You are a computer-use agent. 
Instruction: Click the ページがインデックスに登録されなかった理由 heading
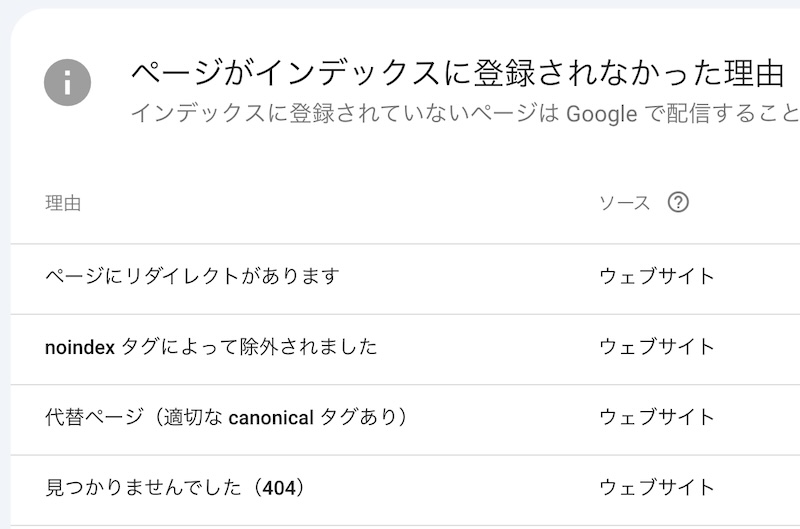point(458,73)
